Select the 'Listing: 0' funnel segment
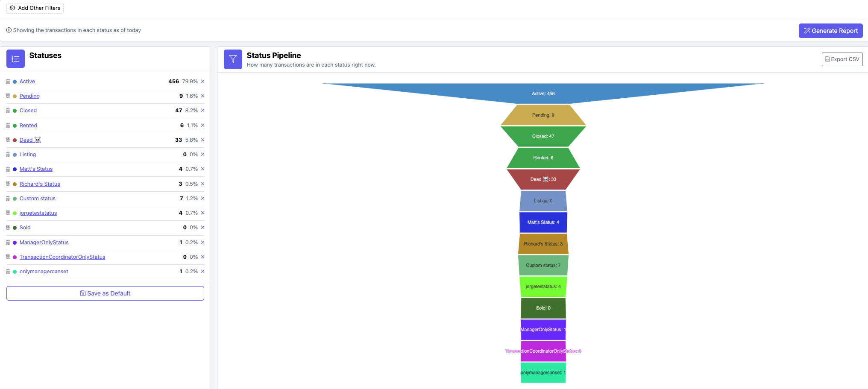868x389 pixels. pyautogui.click(x=543, y=201)
